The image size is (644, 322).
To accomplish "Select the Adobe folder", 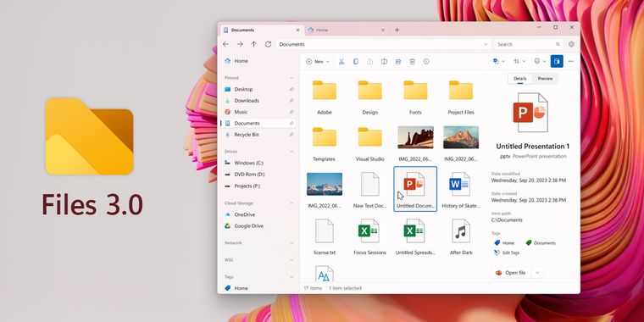I will [325, 97].
